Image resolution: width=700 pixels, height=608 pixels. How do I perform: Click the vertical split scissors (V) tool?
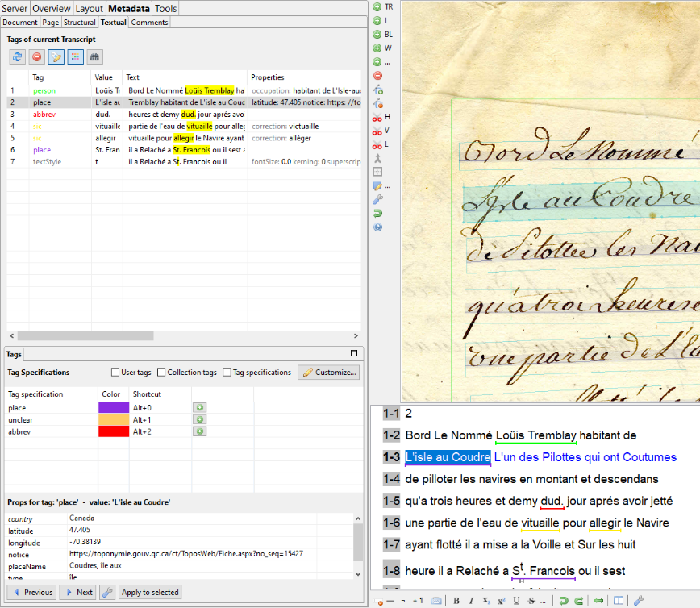click(x=377, y=131)
